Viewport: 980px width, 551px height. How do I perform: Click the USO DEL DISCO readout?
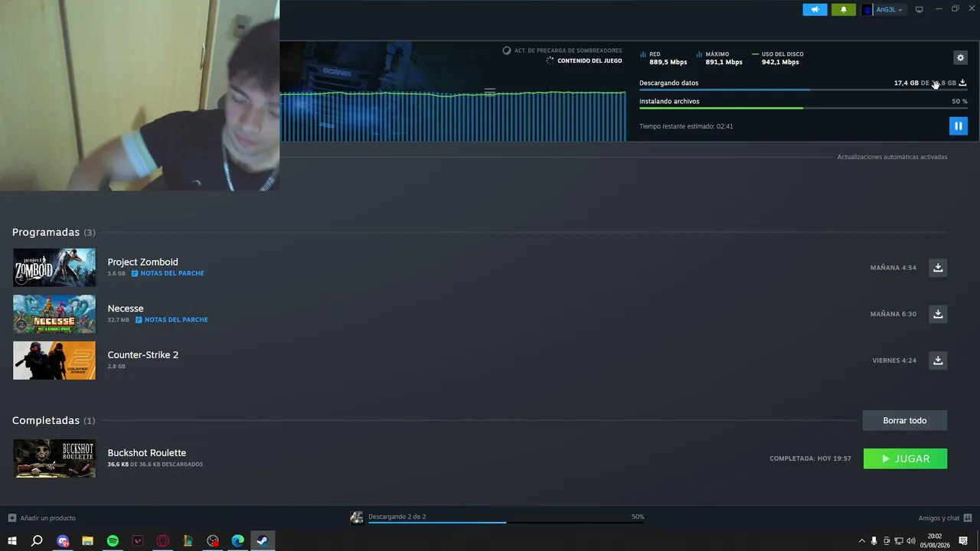click(x=778, y=58)
